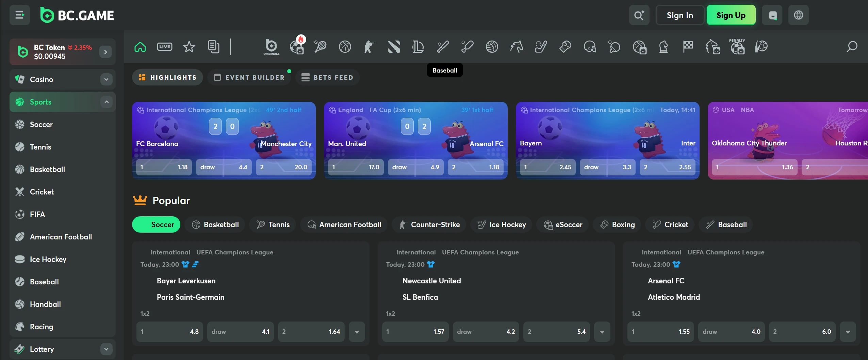Collapse the Sports section chevron
Screen dimensions: 868x360
click(106, 102)
